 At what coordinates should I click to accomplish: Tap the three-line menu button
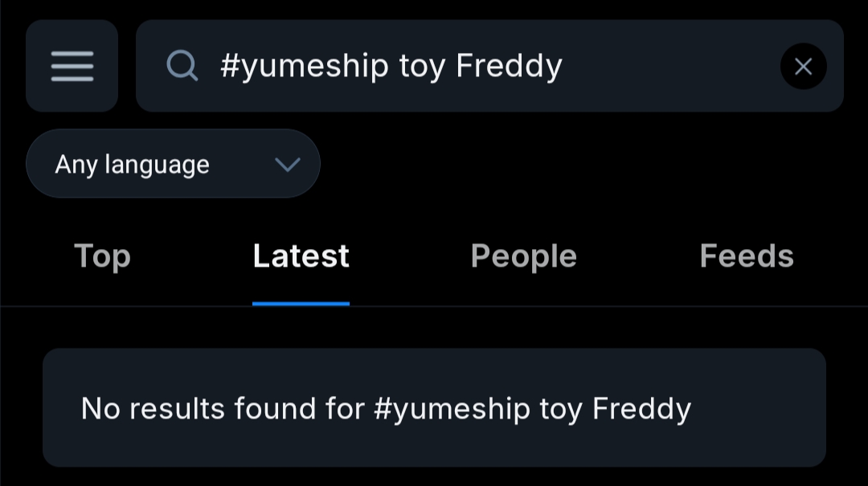[x=72, y=66]
